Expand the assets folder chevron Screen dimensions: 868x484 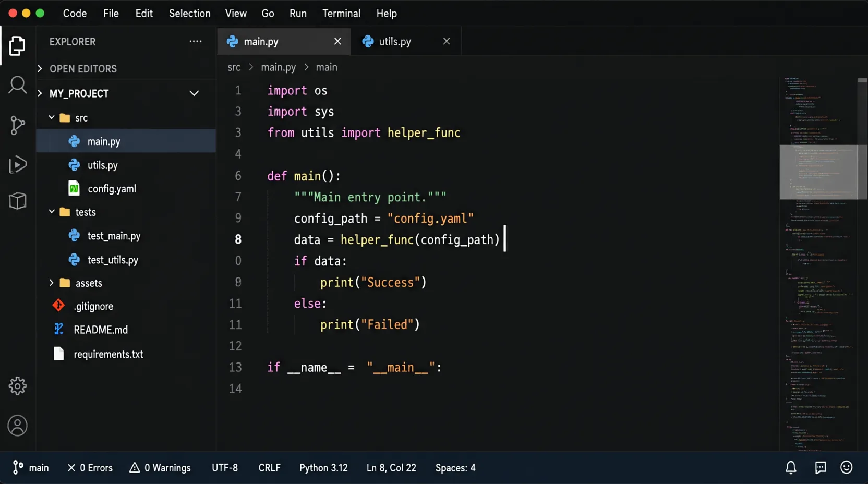52,283
